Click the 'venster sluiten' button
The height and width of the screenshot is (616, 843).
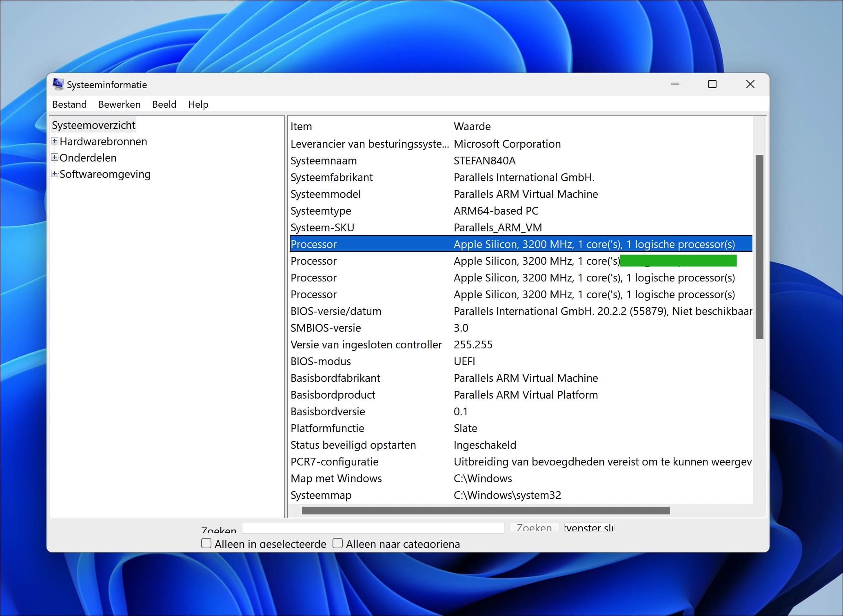click(x=589, y=527)
